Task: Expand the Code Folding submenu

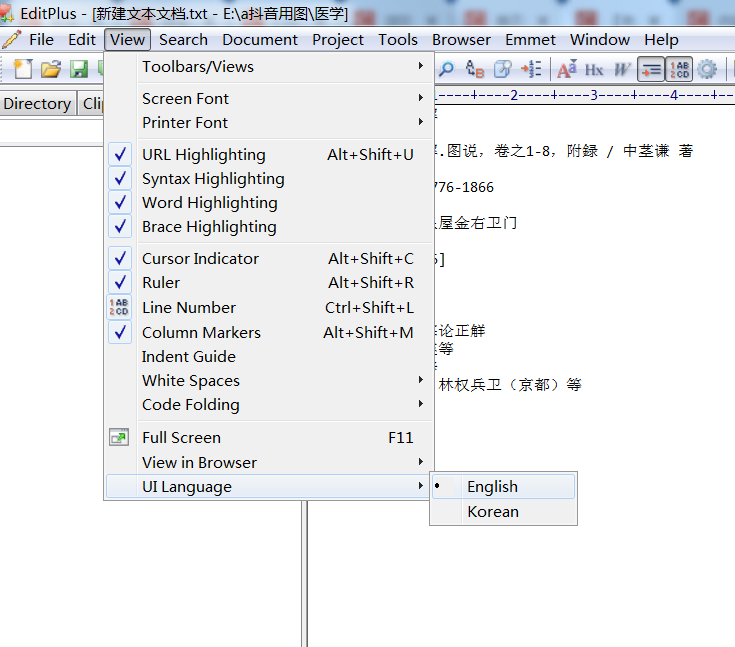Action: tap(190, 405)
